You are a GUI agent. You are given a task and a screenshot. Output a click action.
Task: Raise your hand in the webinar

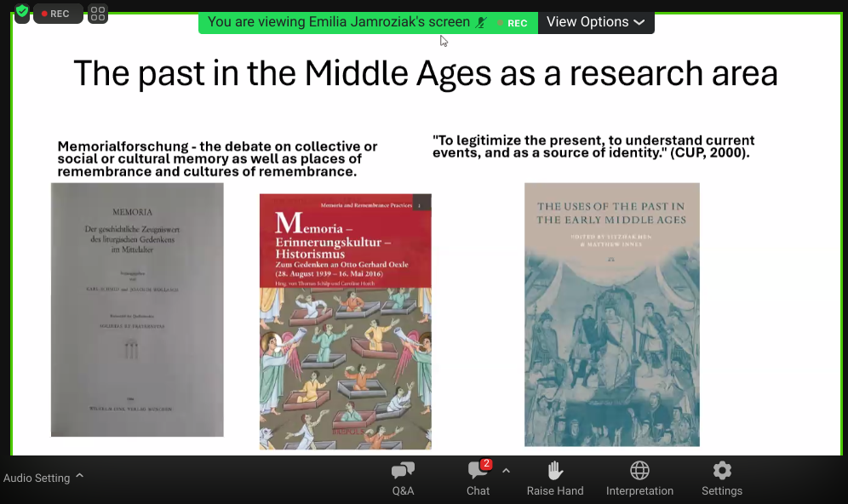[x=555, y=478]
